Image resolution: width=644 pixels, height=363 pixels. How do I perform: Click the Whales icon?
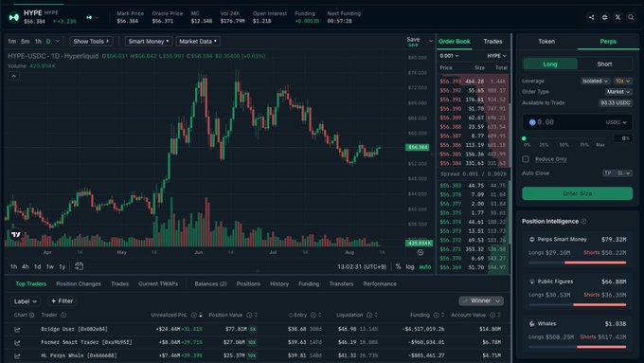(532, 324)
